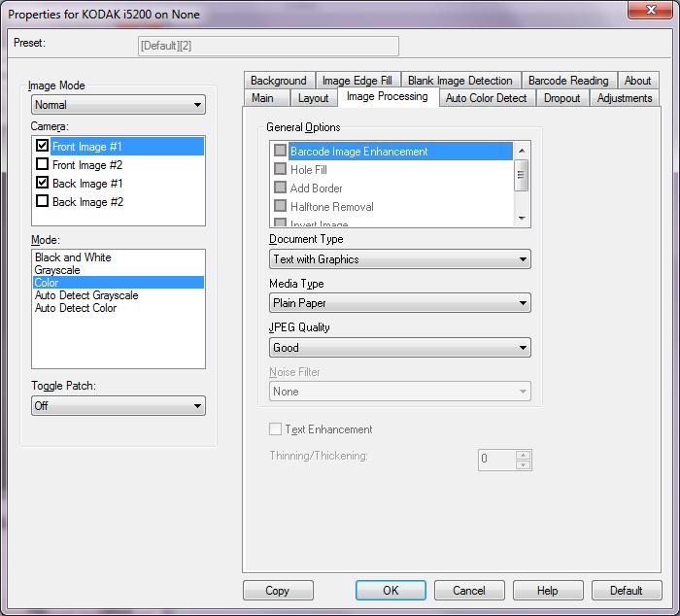Close the Properties dialog window
Image resolution: width=680 pixels, height=616 pixels.
[x=650, y=9]
